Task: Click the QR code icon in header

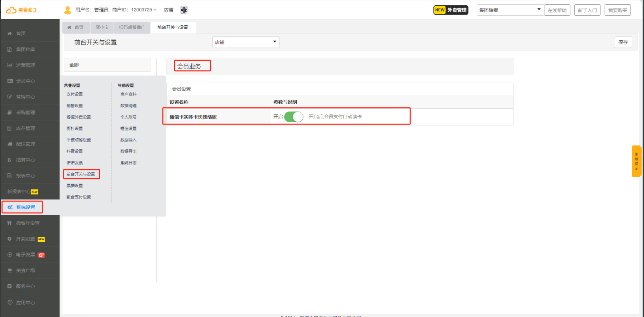Action: tap(184, 10)
